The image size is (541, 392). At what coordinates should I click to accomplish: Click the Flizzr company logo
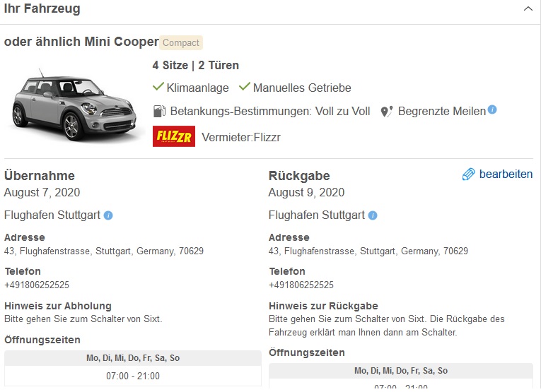tap(173, 136)
